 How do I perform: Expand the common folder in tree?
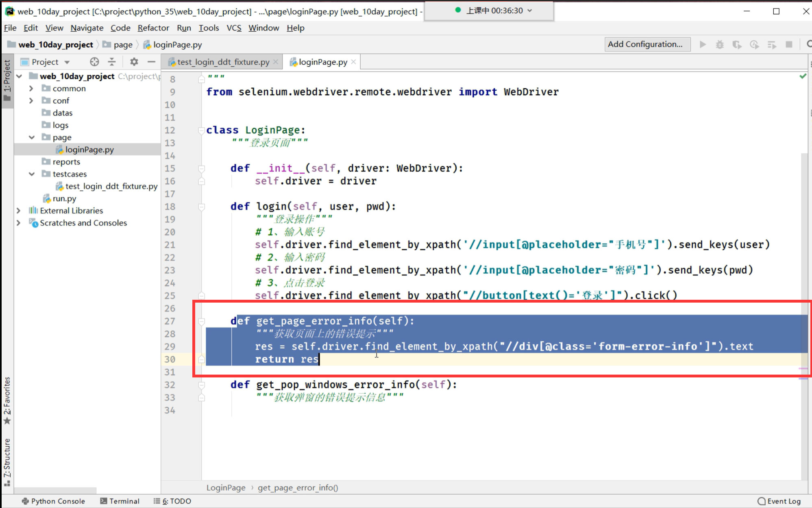pos(31,88)
